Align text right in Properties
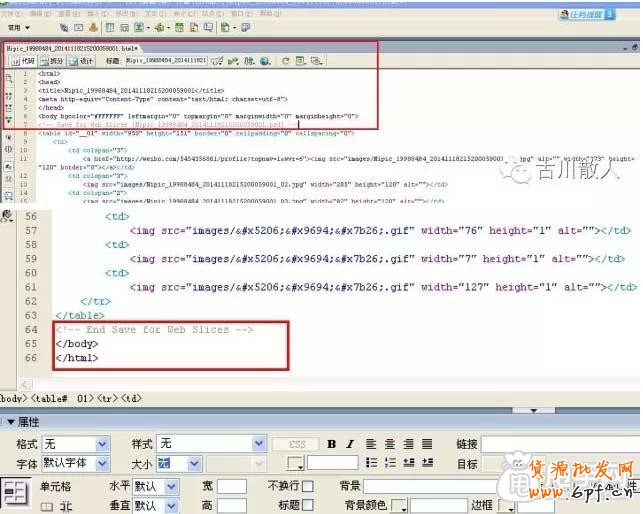The height and width of the screenshot is (514, 643). click(408, 444)
